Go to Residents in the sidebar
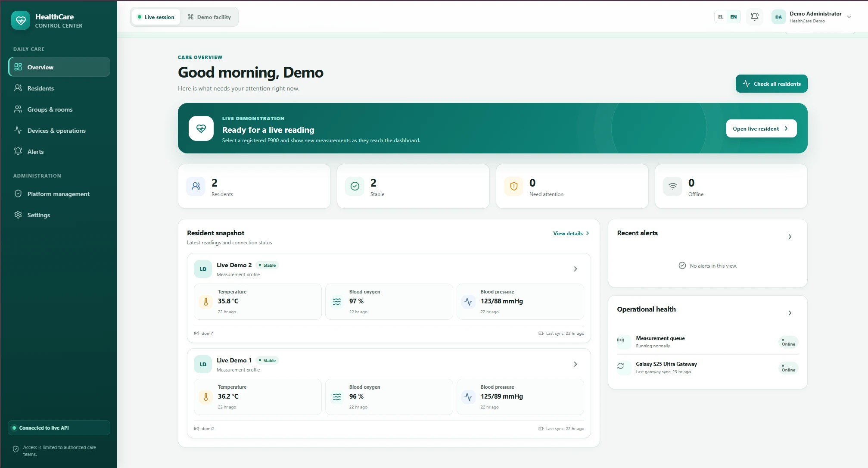This screenshot has height=468, width=868. click(59, 88)
